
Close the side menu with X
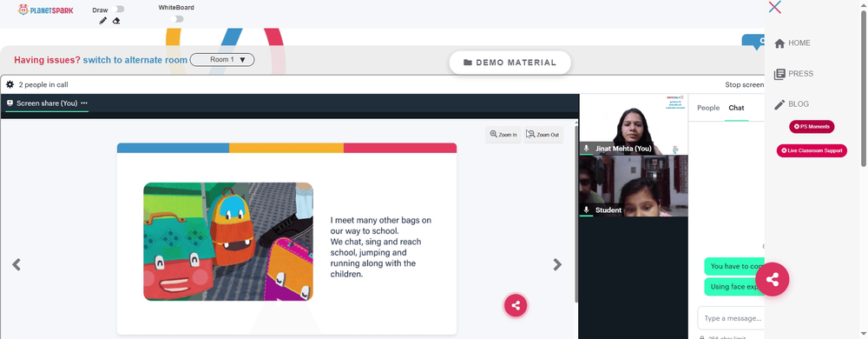(775, 7)
